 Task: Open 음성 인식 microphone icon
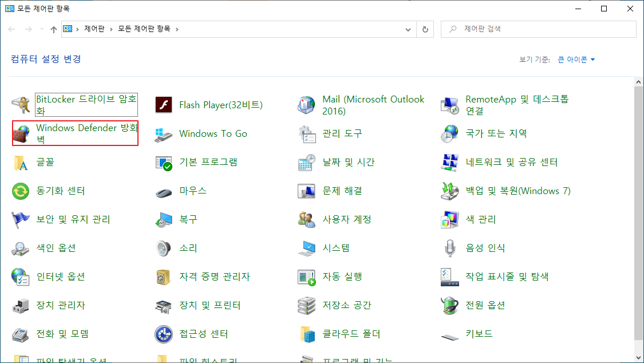[450, 248]
